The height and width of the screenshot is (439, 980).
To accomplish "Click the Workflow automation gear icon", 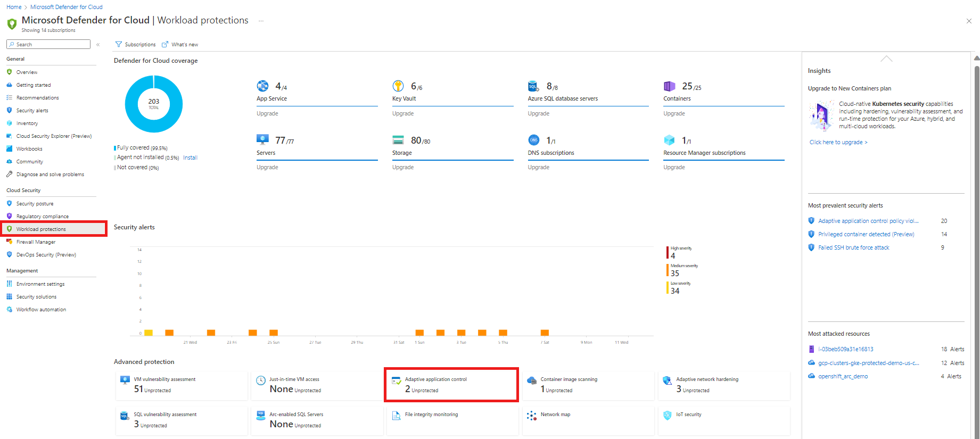I will [x=9, y=309].
